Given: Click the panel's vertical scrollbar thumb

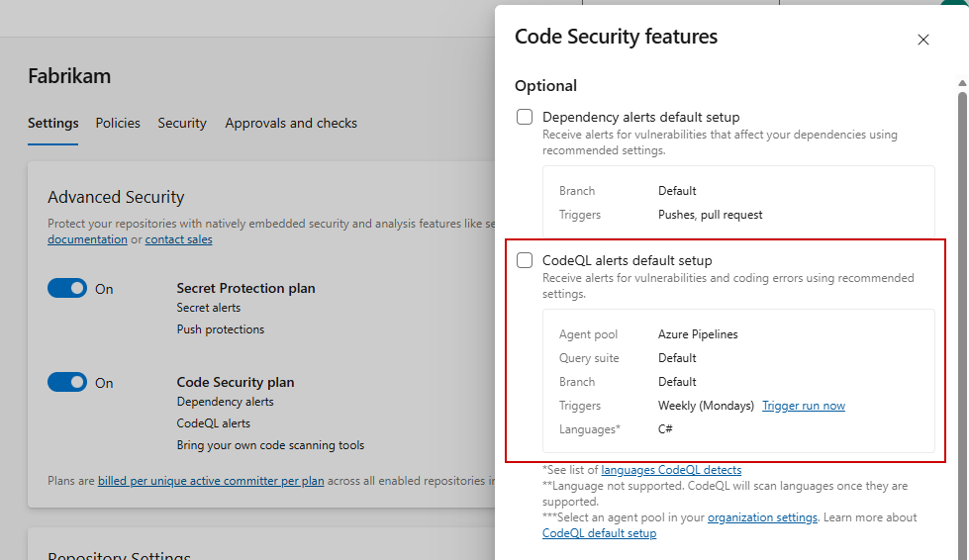Looking at the screenshot, I should pyautogui.click(x=962, y=297).
